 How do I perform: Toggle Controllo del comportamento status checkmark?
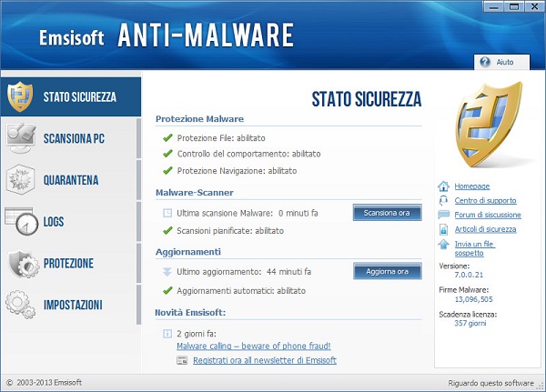[167, 155]
